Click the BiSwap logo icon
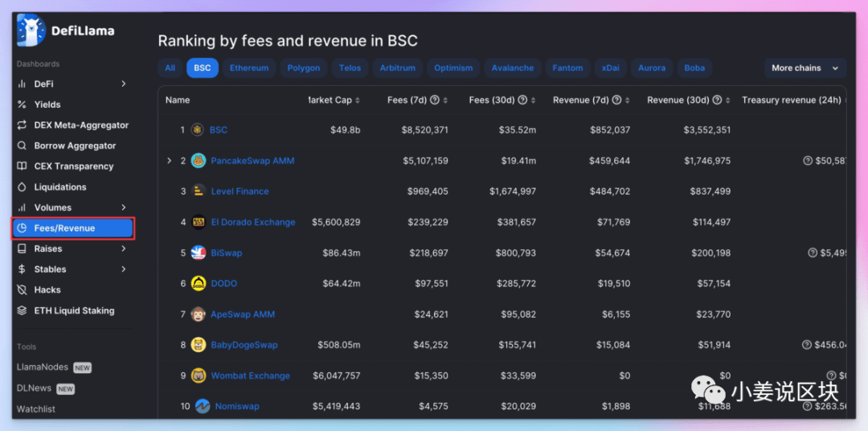This screenshot has height=431, width=868. click(199, 252)
